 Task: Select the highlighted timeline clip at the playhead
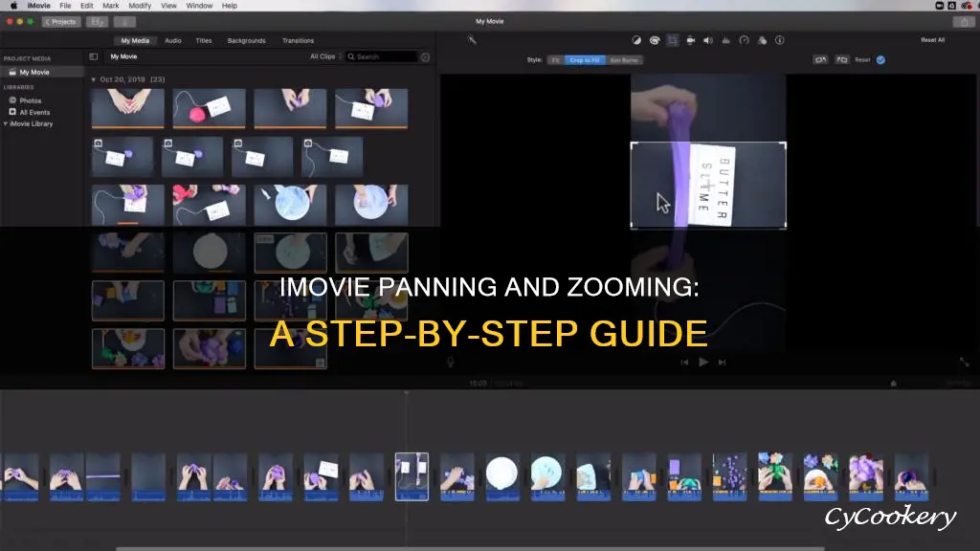coord(412,476)
